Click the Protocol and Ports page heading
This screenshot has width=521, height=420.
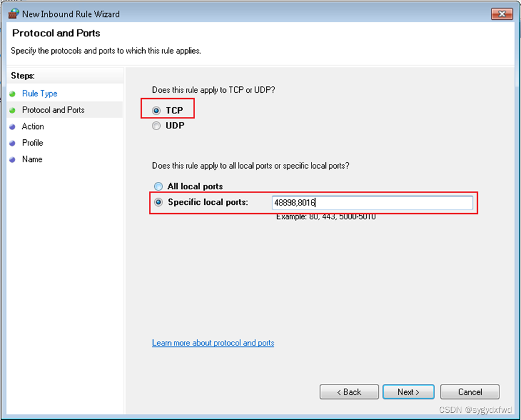click(x=56, y=33)
